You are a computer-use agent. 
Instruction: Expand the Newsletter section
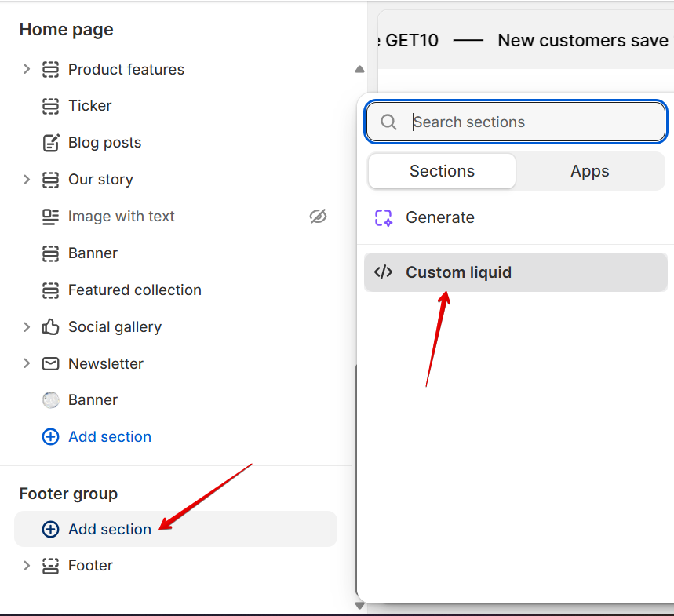27,363
